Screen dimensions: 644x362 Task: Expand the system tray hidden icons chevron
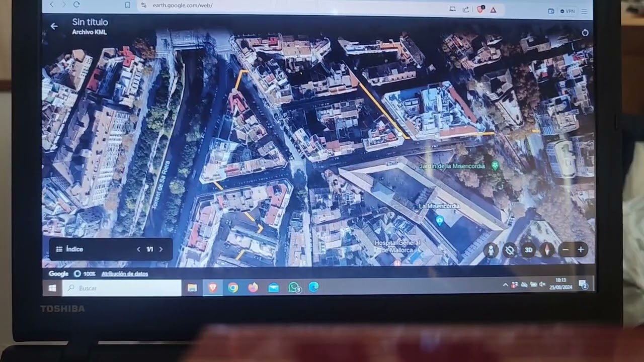click(505, 285)
